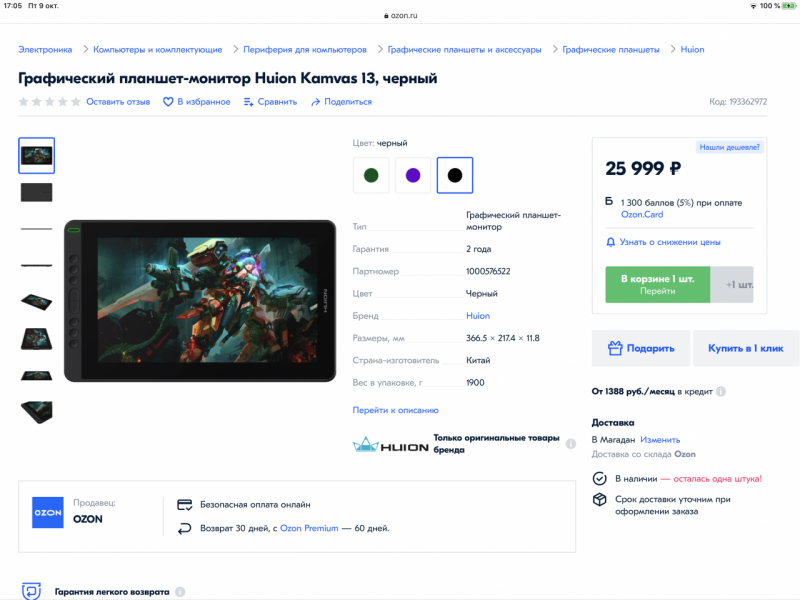
Task: Click the easy return guarantee shield icon
Action: click(x=32, y=591)
